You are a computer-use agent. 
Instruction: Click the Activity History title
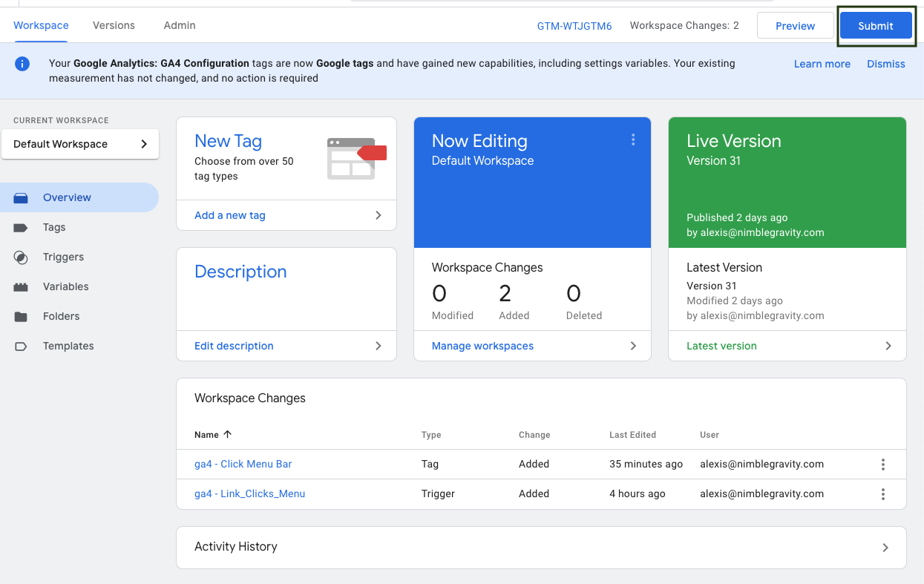[x=236, y=547]
